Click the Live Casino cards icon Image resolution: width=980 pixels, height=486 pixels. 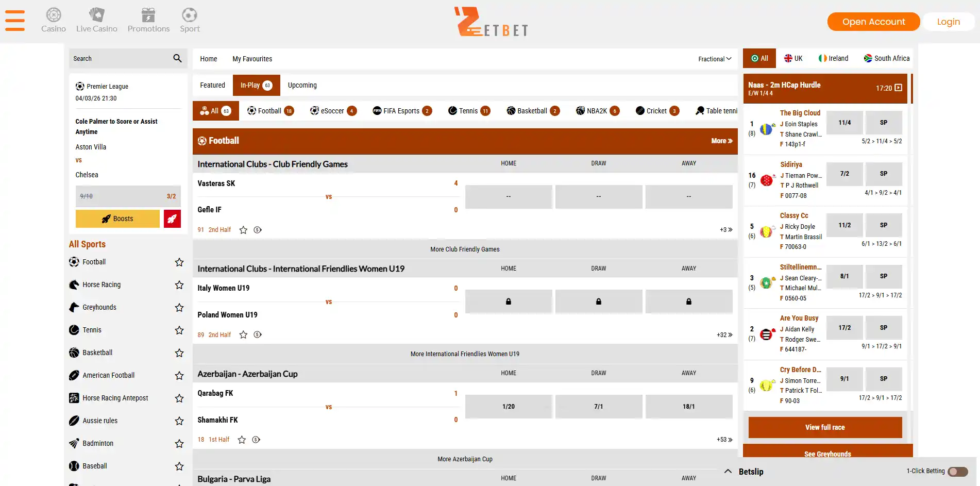click(96, 14)
